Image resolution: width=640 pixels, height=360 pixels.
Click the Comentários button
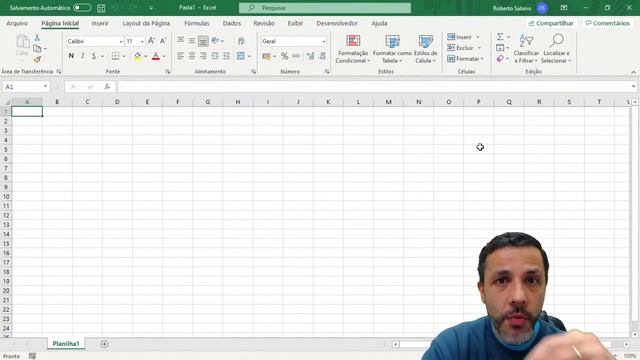608,24
